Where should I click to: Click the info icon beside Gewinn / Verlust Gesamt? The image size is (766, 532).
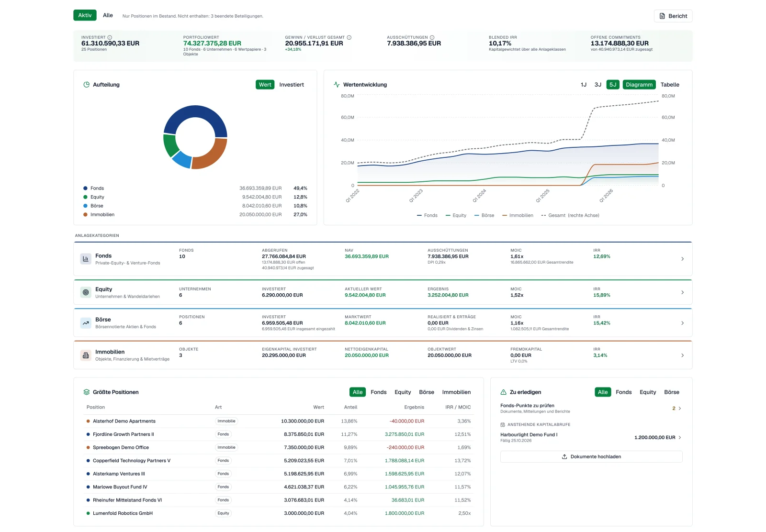click(349, 37)
